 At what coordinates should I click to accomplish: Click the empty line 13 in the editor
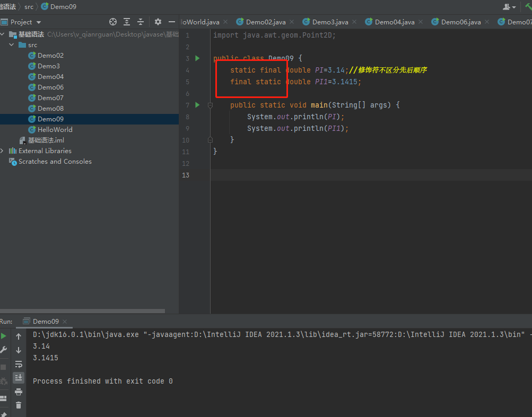click(371, 175)
